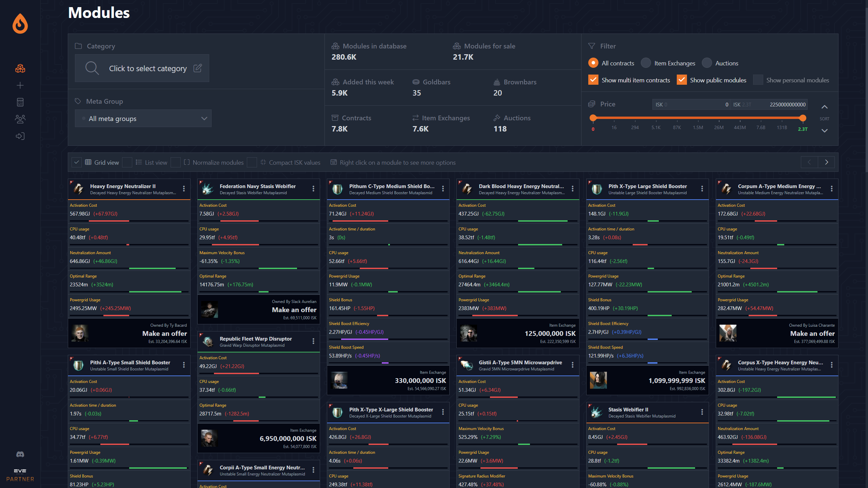Select the Auctions radio filter
This screenshot has height=488, width=868.
[707, 63]
